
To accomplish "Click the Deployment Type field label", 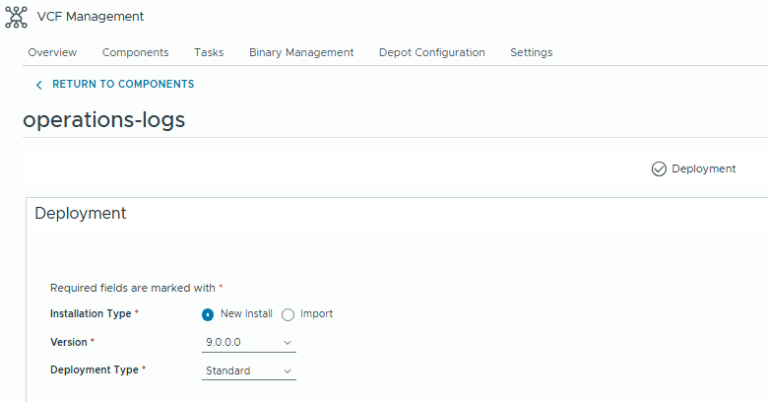I will coord(94,370).
